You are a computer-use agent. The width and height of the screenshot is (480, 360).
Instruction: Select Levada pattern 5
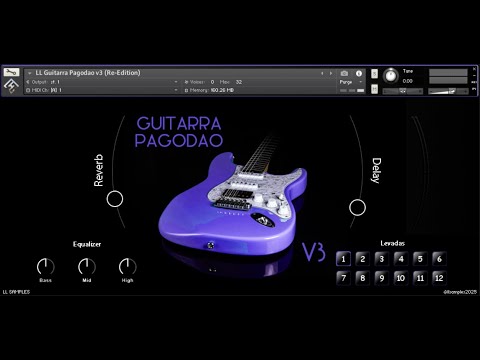[420, 259]
